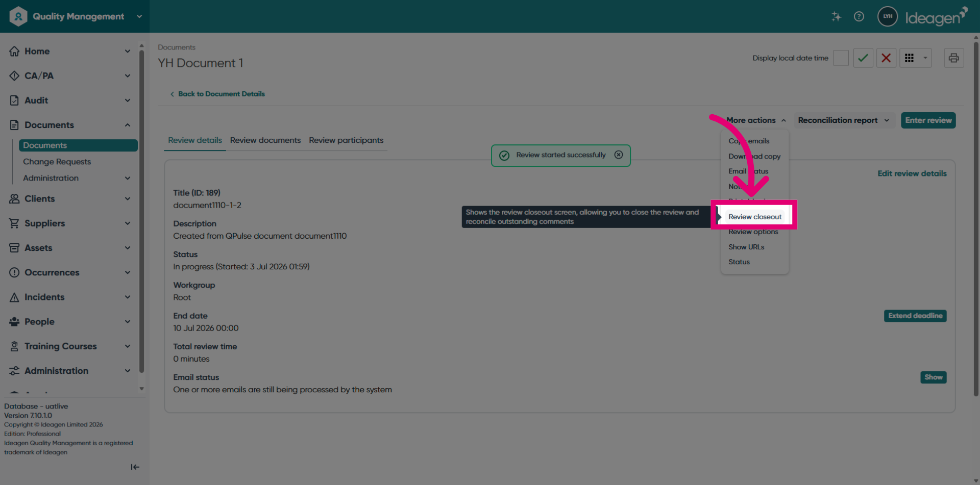Choose Show URLs from menu
The width and height of the screenshot is (980, 485).
pyautogui.click(x=746, y=247)
